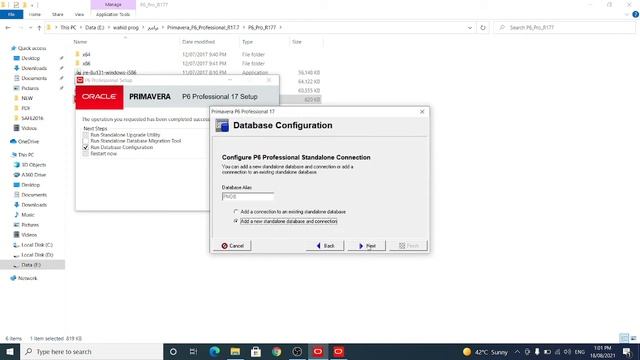The image size is (640, 360).
Task: Open the NEW folder in sidebar
Action: pos(27,98)
